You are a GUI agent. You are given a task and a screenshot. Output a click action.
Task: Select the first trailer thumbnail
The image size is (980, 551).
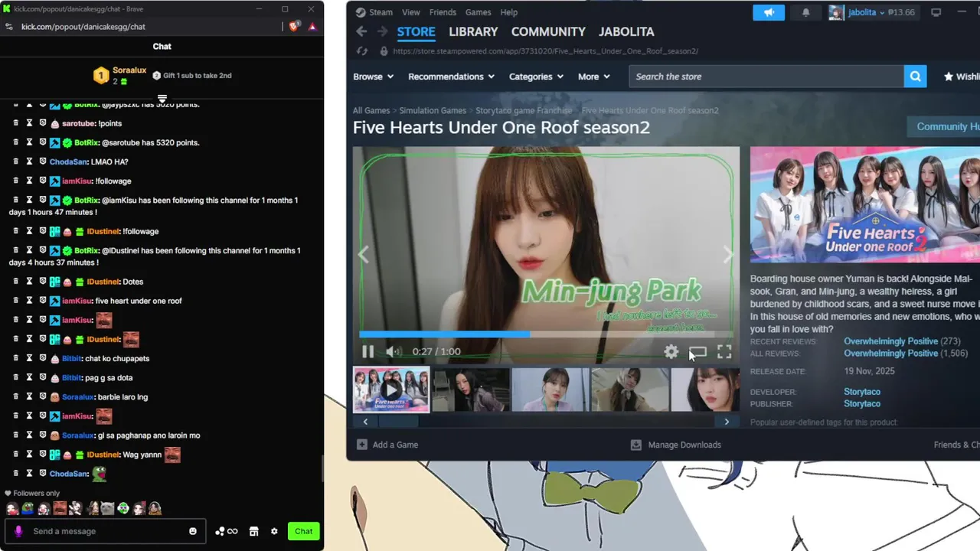pyautogui.click(x=391, y=390)
